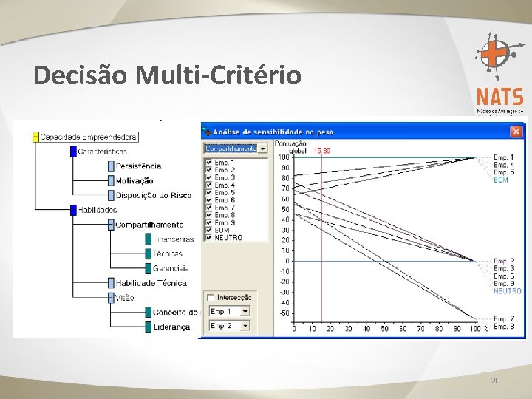This screenshot has width=532, height=399.
Task: Click the green Técnicas node icon
Action: coord(149,253)
